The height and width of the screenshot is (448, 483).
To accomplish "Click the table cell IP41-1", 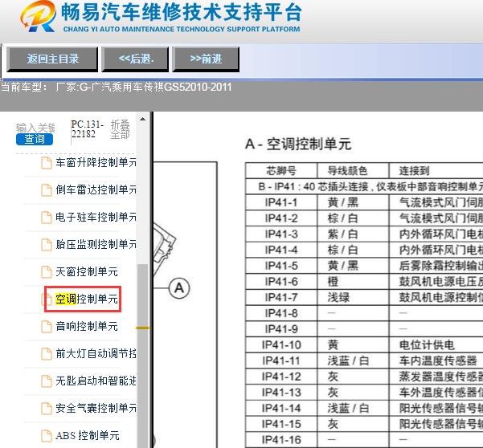I will point(281,202).
